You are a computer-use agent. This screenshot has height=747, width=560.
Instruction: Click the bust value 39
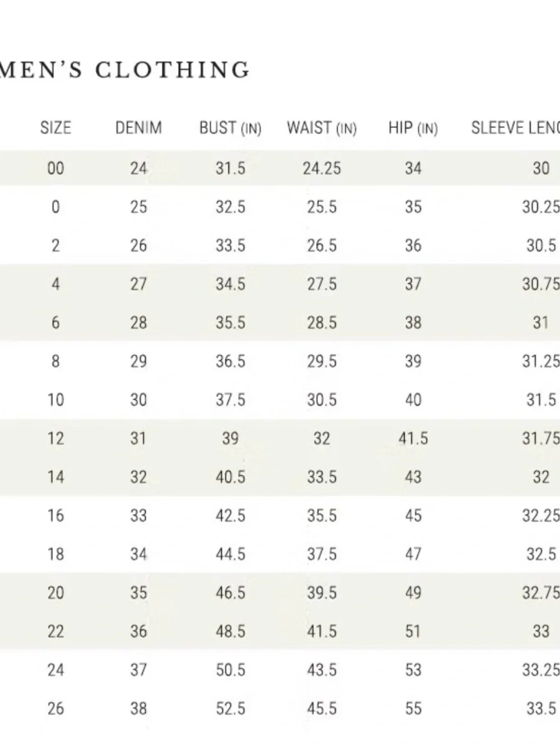pyautogui.click(x=230, y=438)
